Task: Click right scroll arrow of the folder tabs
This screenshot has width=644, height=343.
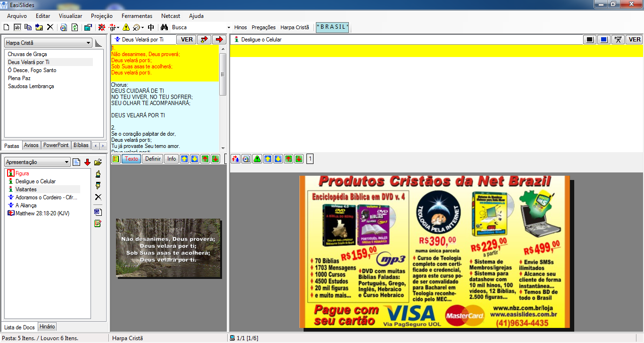Action: click(x=102, y=146)
